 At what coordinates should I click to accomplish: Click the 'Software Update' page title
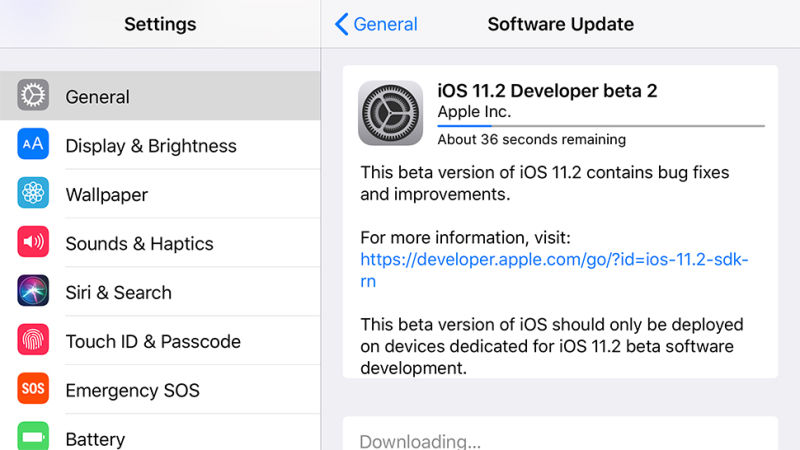click(561, 24)
